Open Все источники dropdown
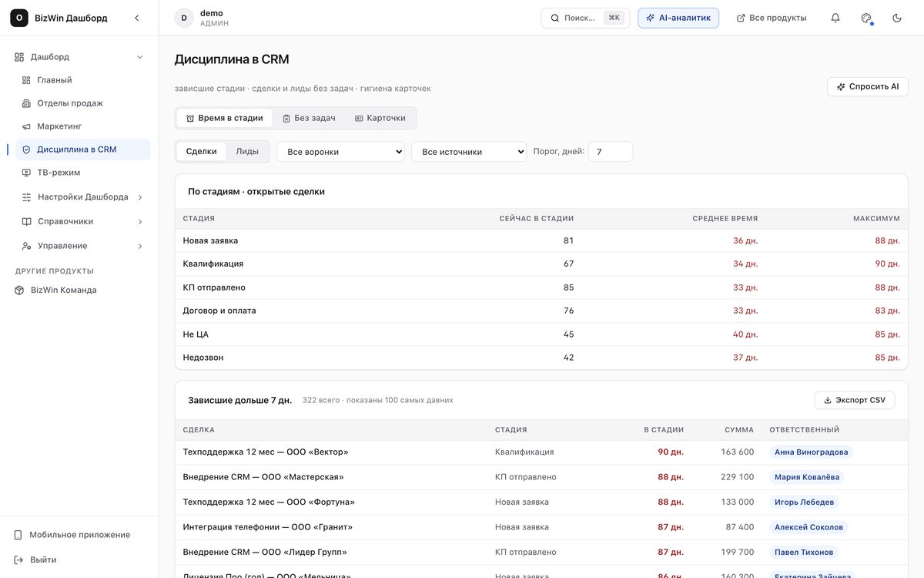The height and width of the screenshot is (578, 924). coord(469,152)
